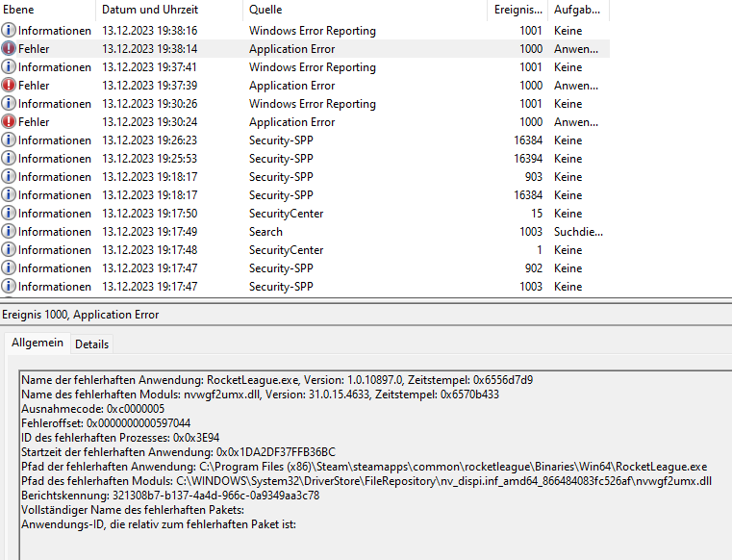Click the info icon of the Search 19:17:49 event
This screenshot has width=732, height=560.
(9, 231)
